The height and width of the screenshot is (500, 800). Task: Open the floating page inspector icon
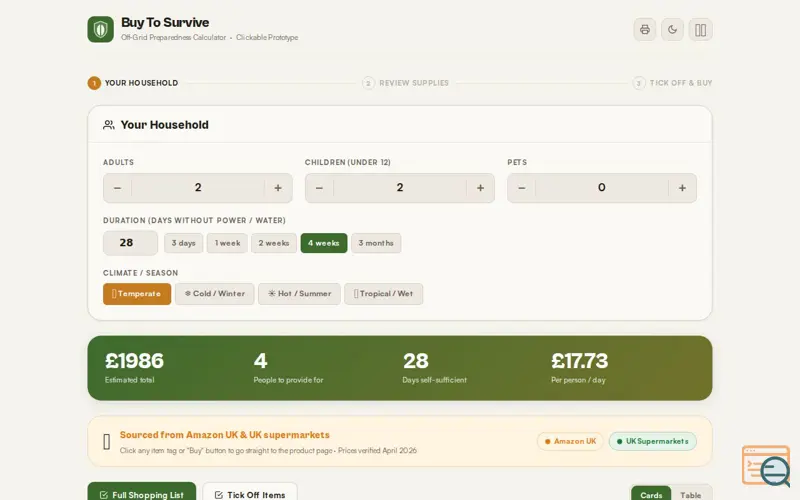pos(766,465)
